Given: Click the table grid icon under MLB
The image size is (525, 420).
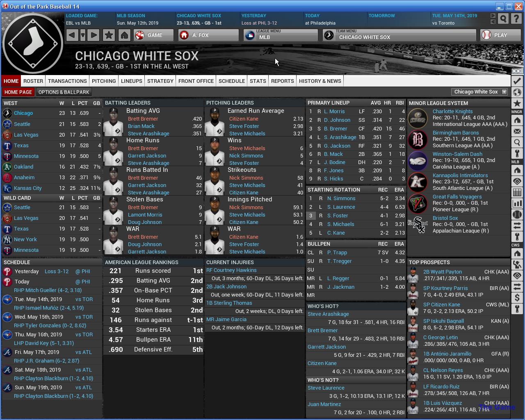Looking at the screenshot, I should [517, 192].
